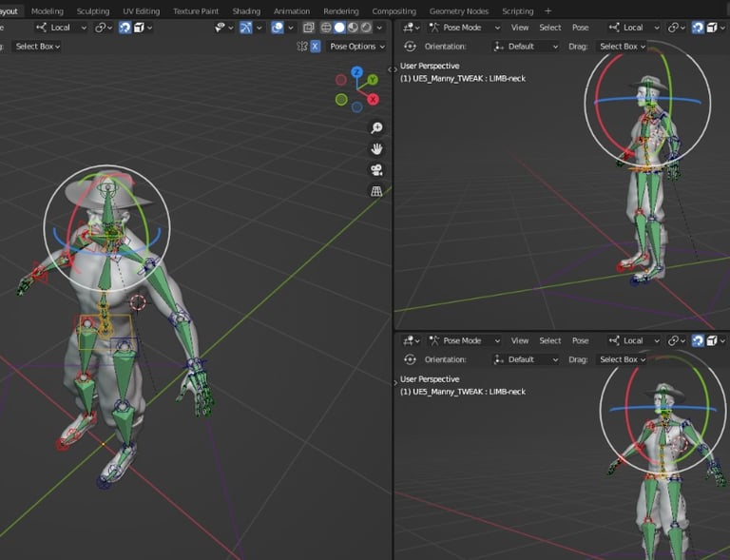Switch to the Sculpting workspace tab
Image resolution: width=730 pixels, height=560 pixels.
click(x=93, y=11)
